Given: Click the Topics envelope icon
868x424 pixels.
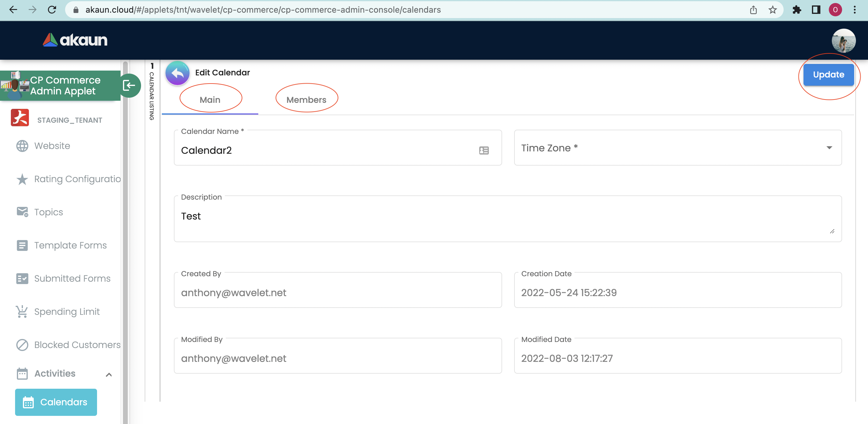Looking at the screenshot, I should tap(22, 212).
